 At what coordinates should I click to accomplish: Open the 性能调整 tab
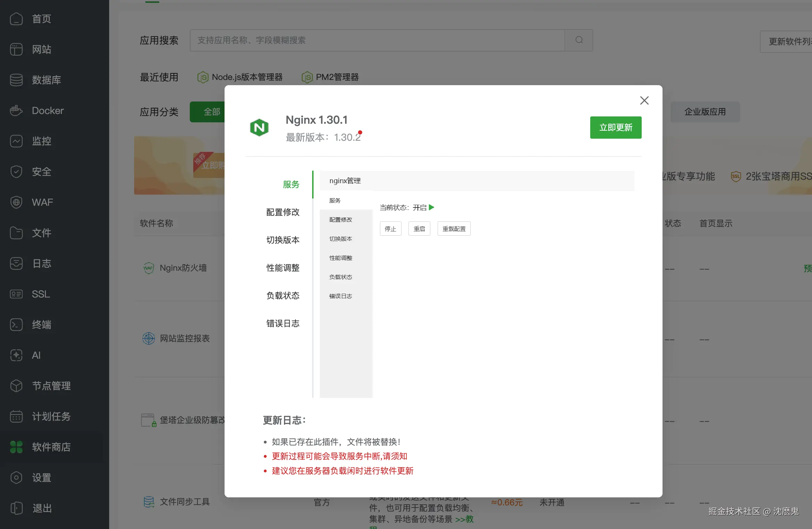pos(283,268)
